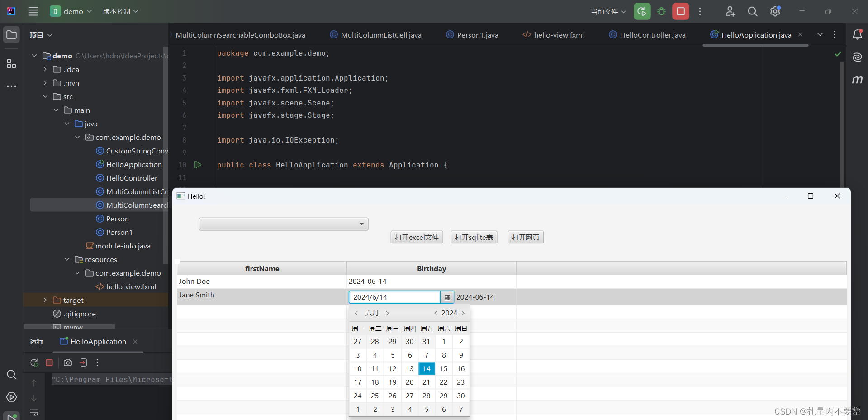Image resolution: width=868 pixels, height=420 pixels.
Task: Open IDE settings gear icon
Action: 775,11
